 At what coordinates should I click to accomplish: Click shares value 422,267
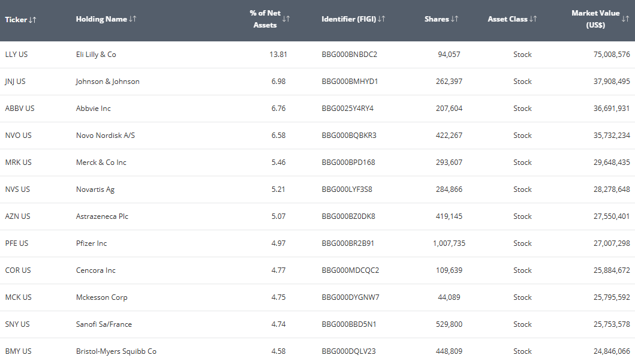(449, 136)
